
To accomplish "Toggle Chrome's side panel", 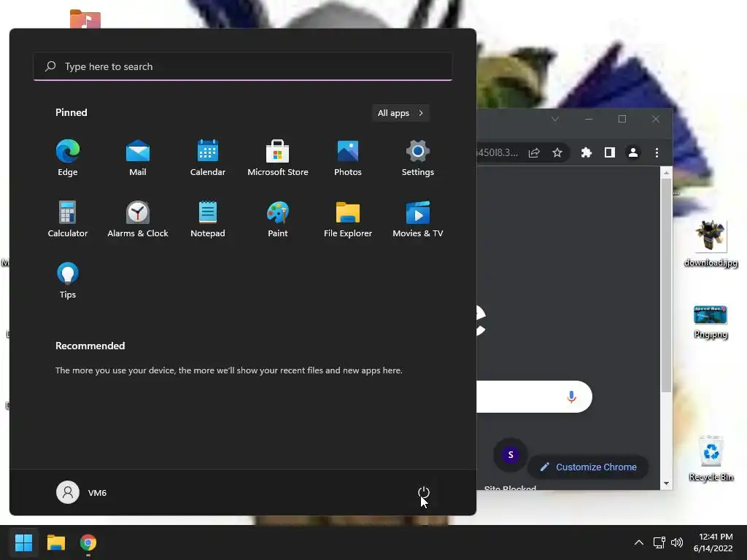I will point(609,152).
